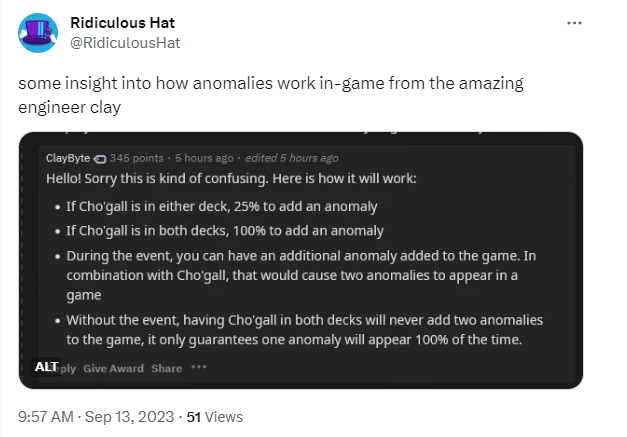Click Reply under the comment
The height and width of the screenshot is (437, 627).
click(64, 368)
